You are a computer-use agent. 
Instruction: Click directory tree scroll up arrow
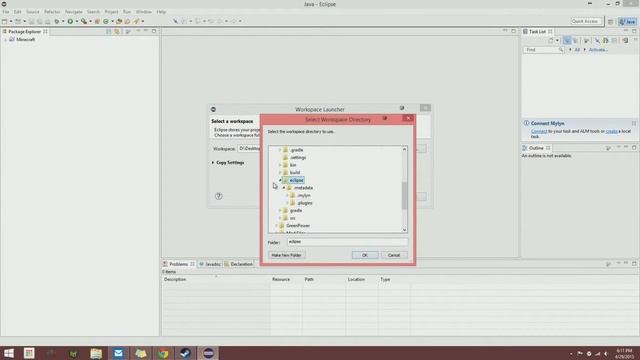[x=404, y=149]
